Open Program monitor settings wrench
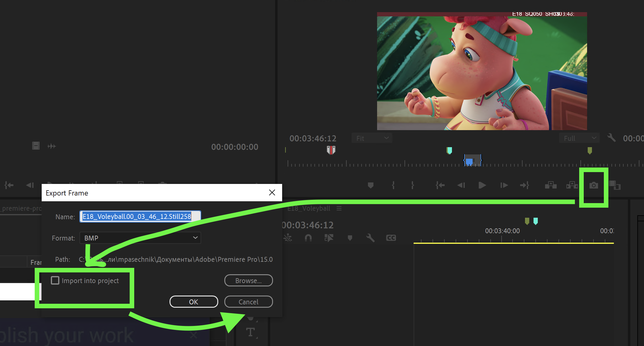The height and width of the screenshot is (346, 644). (x=611, y=138)
